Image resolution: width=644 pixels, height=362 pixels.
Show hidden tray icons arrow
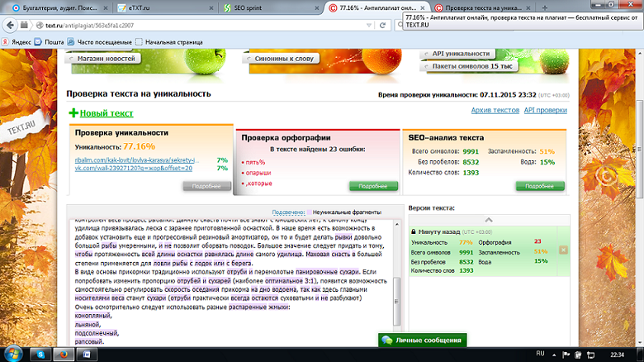coord(554,355)
